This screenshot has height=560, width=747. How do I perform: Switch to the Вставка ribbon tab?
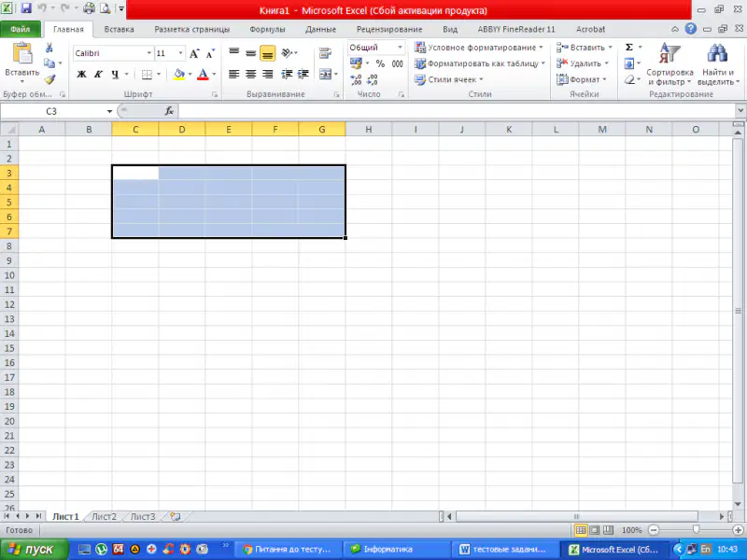(119, 29)
